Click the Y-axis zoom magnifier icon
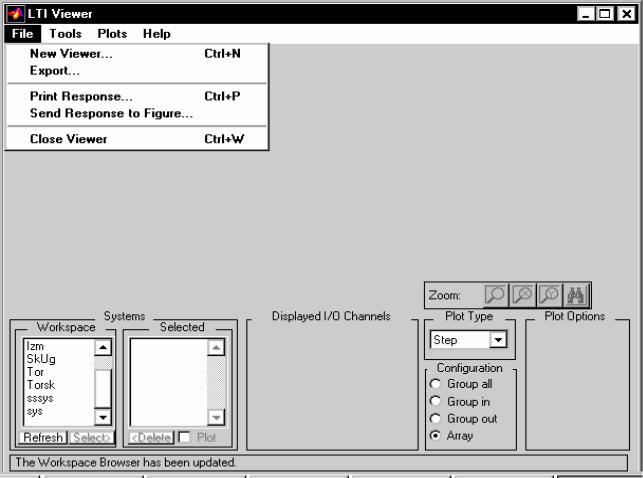643x478 pixels. click(x=550, y=295)
